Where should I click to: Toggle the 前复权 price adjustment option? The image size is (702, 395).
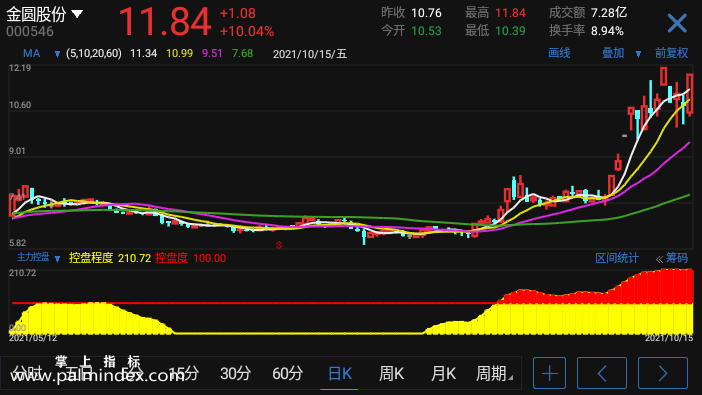671,53
